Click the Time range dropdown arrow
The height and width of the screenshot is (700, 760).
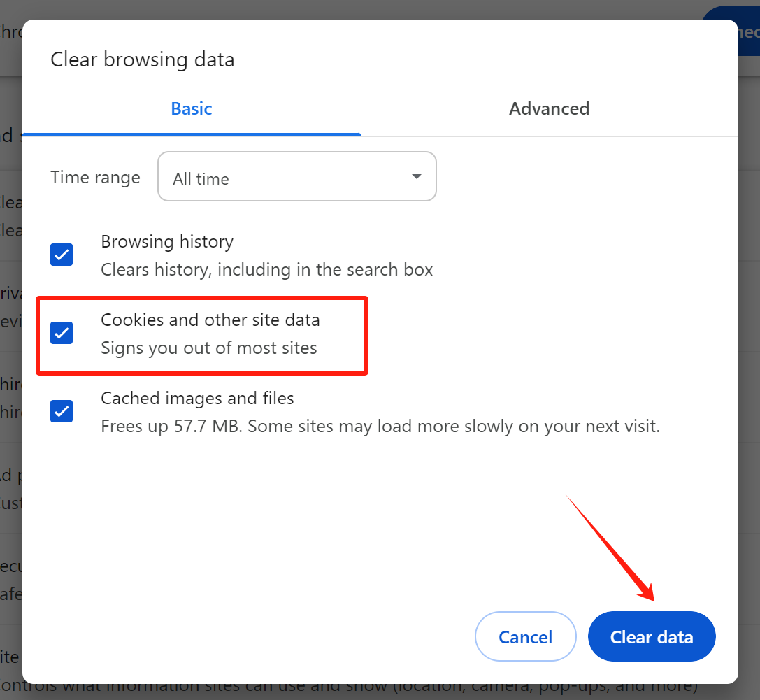pos(417,177)
